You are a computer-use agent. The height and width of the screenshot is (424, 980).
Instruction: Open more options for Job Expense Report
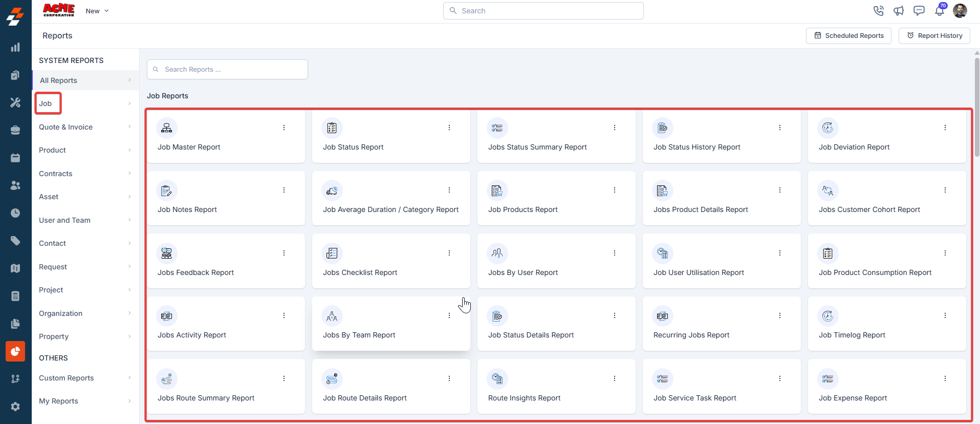tap(945, 378)
